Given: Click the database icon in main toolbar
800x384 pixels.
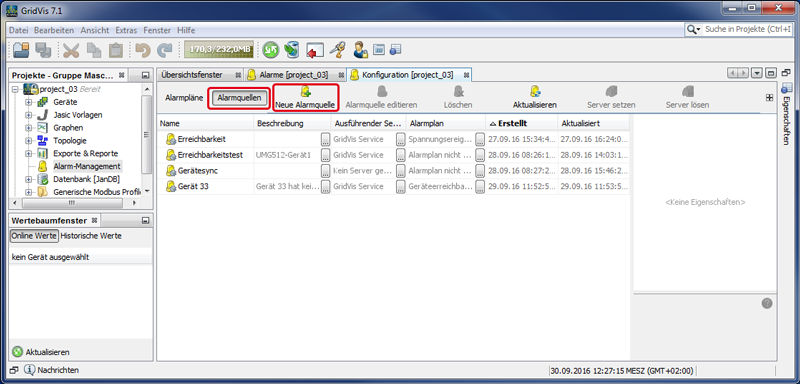Looking at the screenshot, I should [x=291, y=49].
